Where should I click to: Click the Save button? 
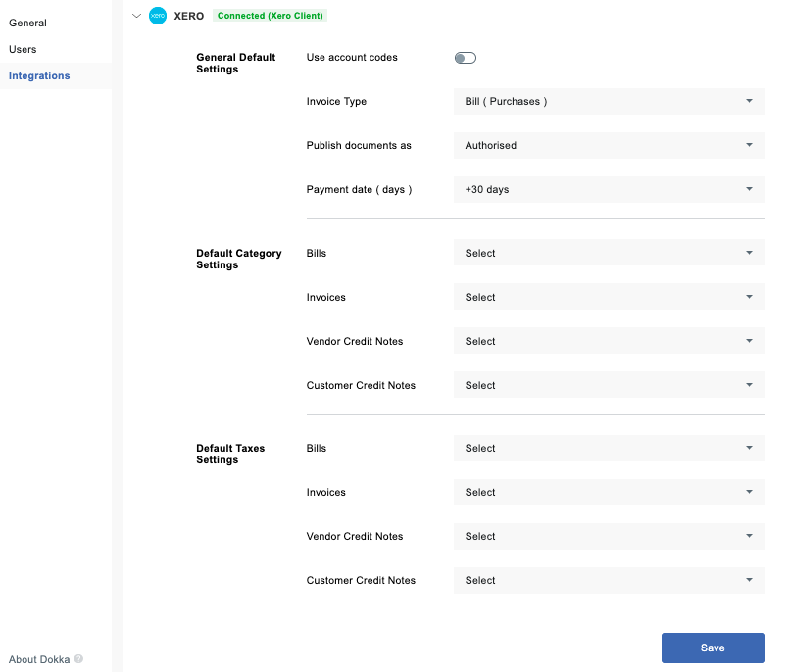click(x=713, y=648)
